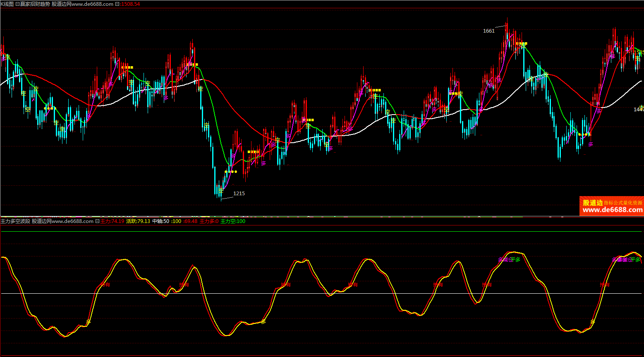Image resolution: width=644 pixels, height=357 pixels.
Task: Click the green 平多 signal near the 1661 peak
Action: 515,260
